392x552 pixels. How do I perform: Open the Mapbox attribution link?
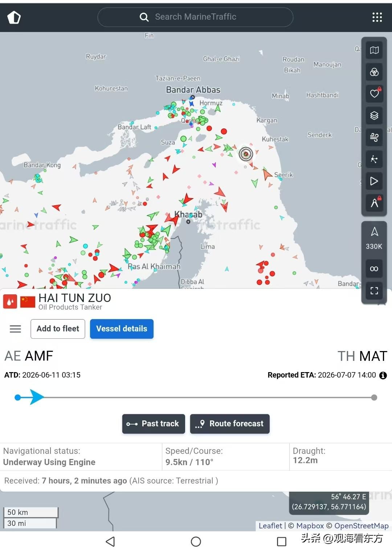pyautogui.click(x=310, y=526)
